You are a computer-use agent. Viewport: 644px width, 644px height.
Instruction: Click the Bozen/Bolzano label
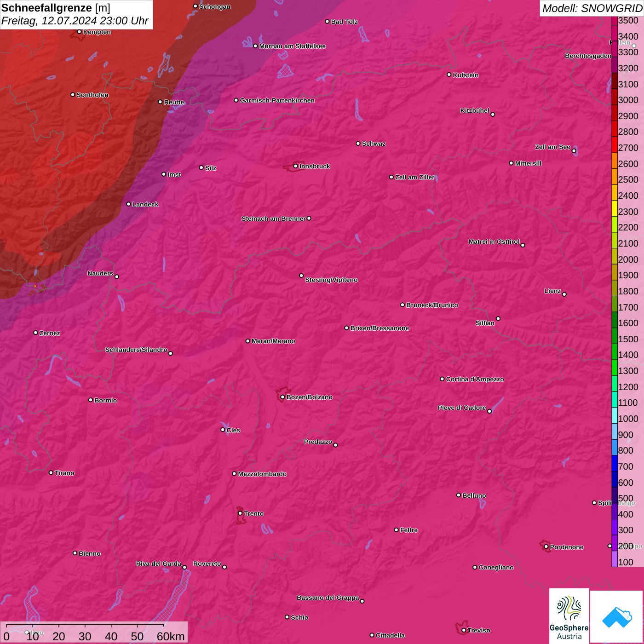(x=310, y=397)
